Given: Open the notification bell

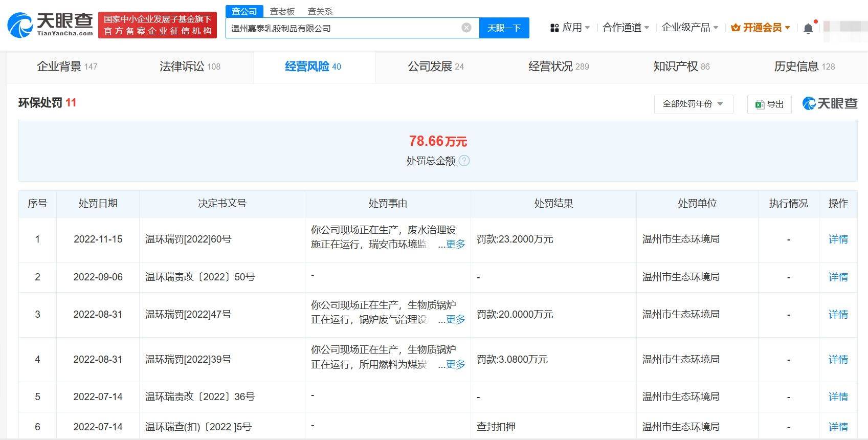Looking at the screenshot, I should click(x=808, y=28).
